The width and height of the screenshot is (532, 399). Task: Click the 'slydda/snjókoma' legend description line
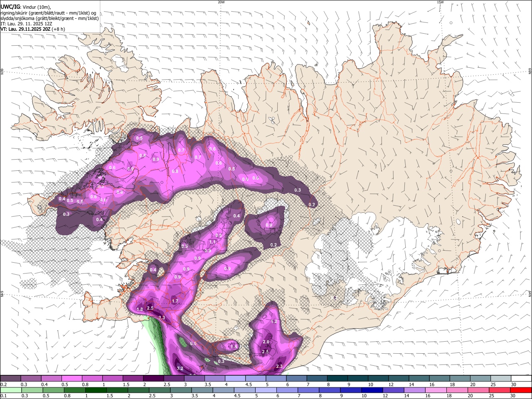click(x=49, y=18)
